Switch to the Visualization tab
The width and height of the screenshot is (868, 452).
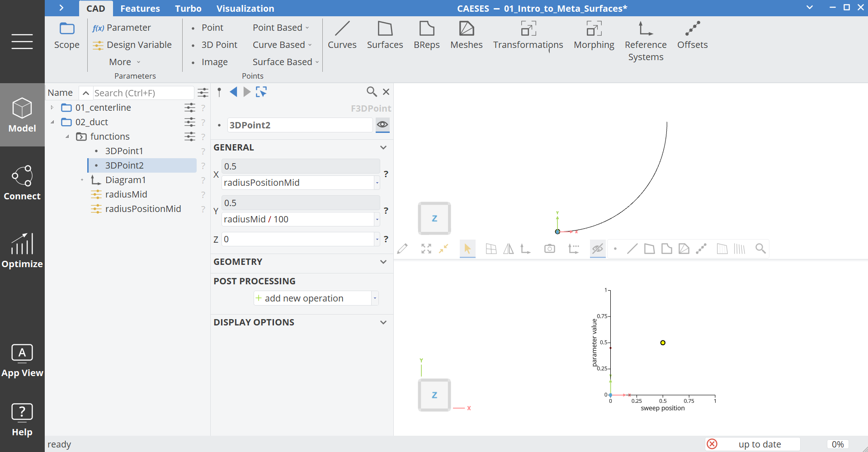coord(245,9)
